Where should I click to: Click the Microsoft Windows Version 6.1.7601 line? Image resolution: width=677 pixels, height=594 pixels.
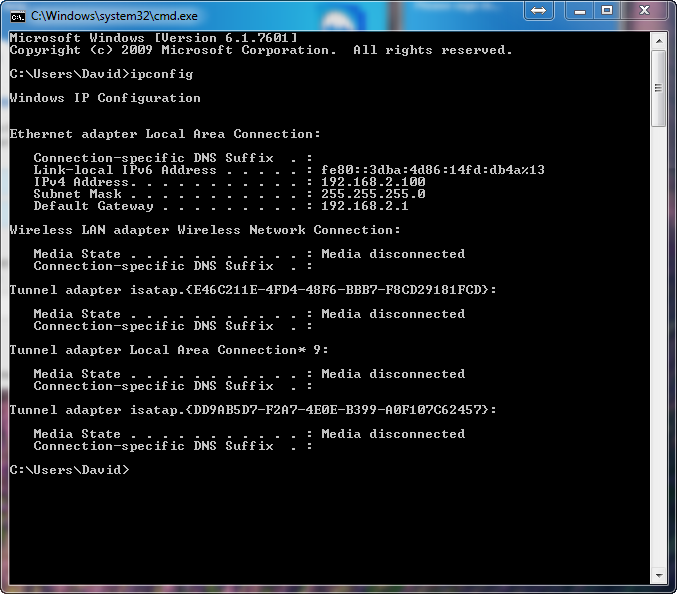click(153, 38)
